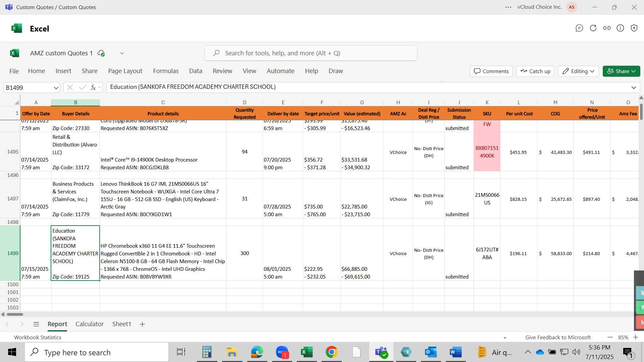Switch to the Calculator sheet tab
Image resolution: width=644 pixels, height=362 pixels.
[x=90, y=324]
